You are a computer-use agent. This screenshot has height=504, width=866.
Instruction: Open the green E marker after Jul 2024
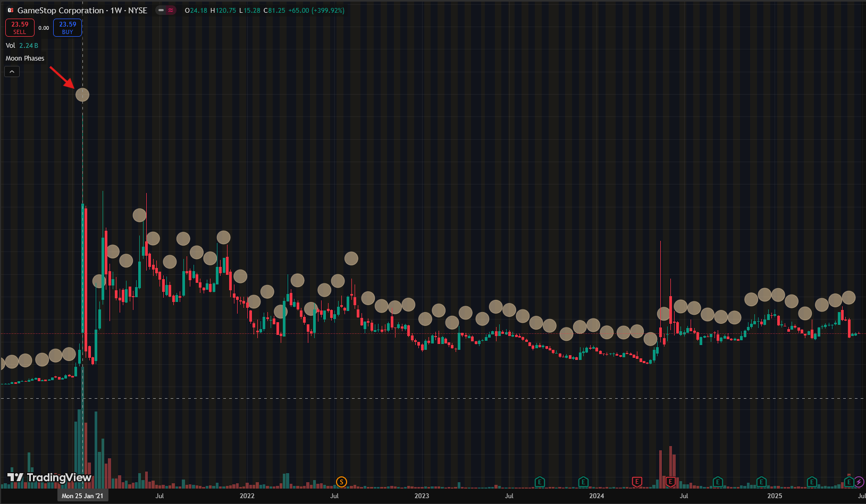718,482
